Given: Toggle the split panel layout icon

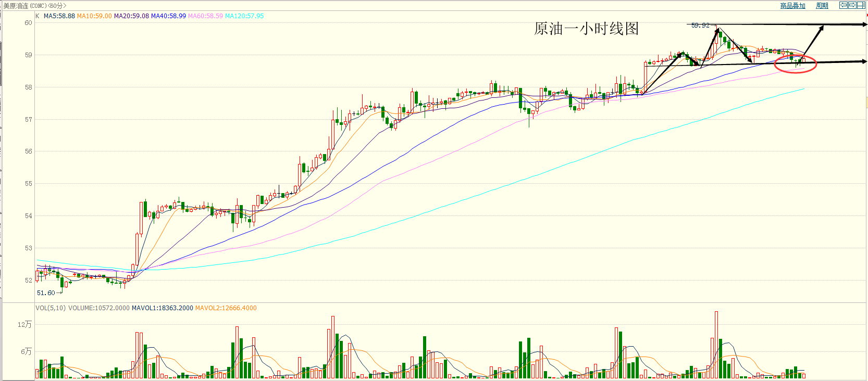Looking at the screenshot, I should point(861,5).
